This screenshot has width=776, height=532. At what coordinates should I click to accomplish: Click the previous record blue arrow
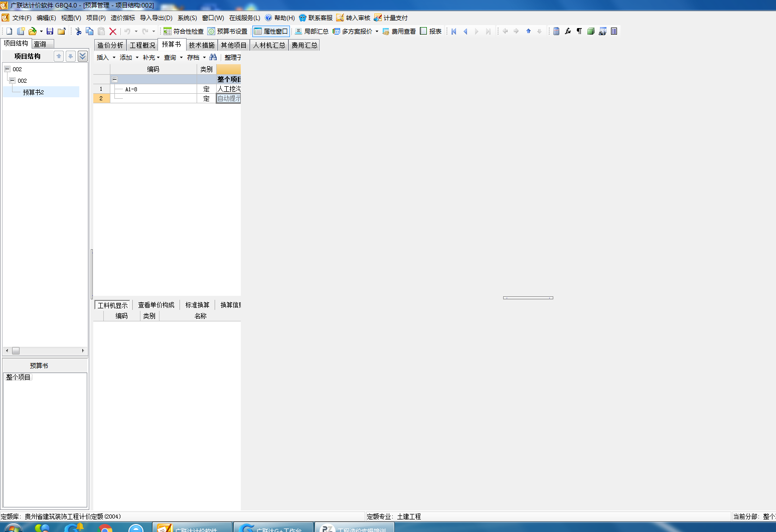(465, 31)
